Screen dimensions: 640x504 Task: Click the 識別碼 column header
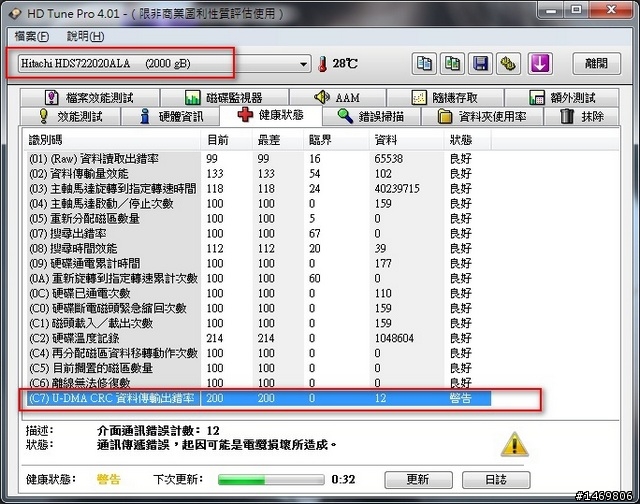[x=111, y=140]
